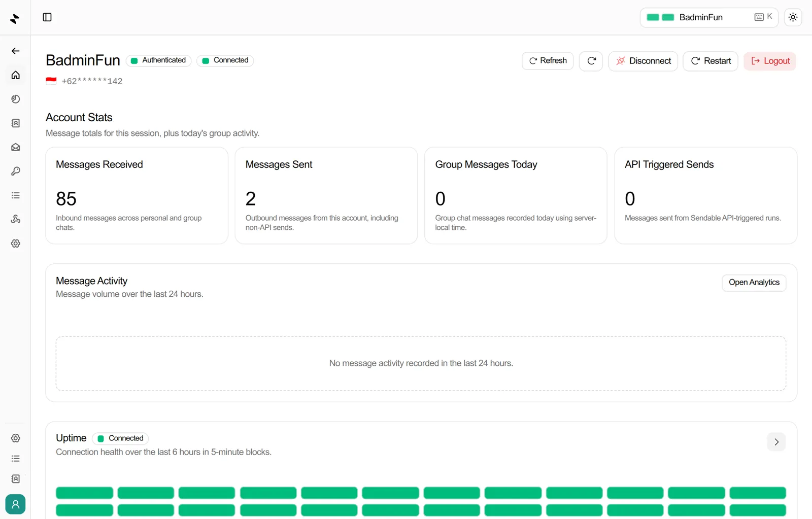Click the Group Messages Today card title
This screenshot has height=519, width=812.
tap(486, 164)
